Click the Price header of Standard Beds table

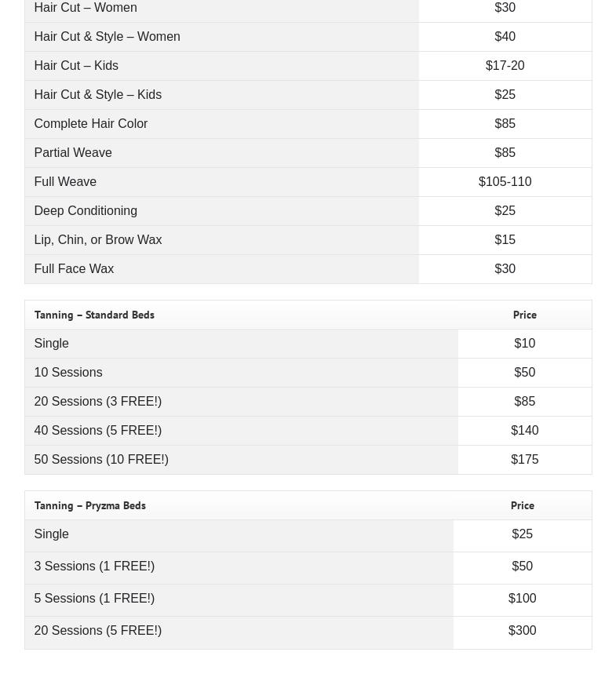(524, 315)
